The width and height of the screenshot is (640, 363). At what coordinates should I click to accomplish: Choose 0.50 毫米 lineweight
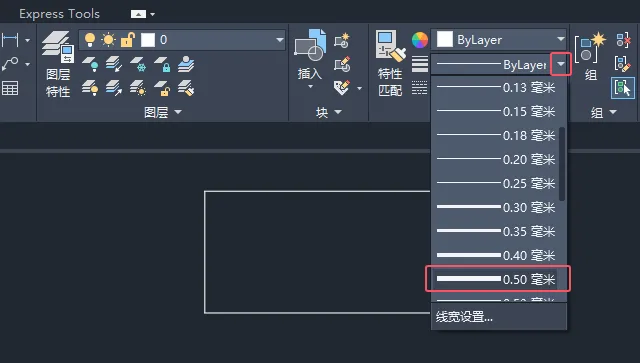click(496, 279)
